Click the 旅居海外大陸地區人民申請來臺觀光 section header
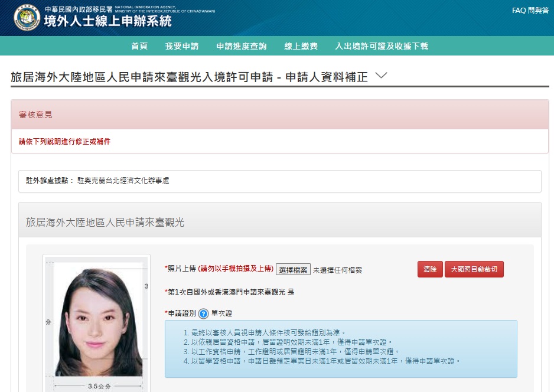Viewport: 554px width, 392px height. click(x=279, y=222)
